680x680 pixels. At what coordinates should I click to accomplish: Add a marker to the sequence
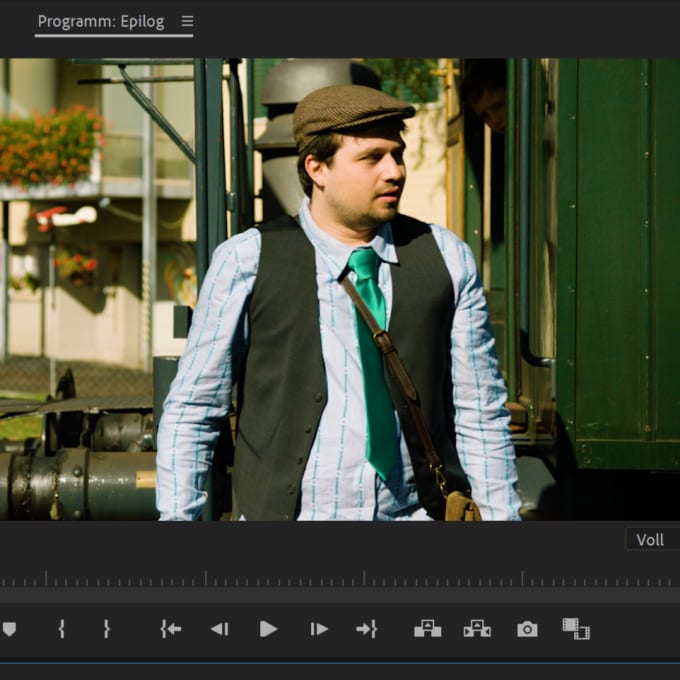pos(9,629)
